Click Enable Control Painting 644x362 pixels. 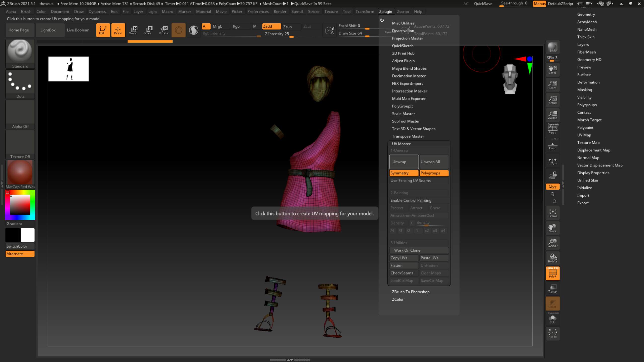tap(419, 200)
